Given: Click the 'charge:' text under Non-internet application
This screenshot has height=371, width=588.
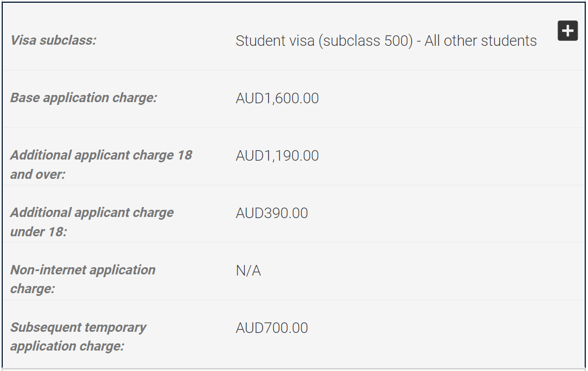Looking at the screenshot, I should tap(33, 289).
